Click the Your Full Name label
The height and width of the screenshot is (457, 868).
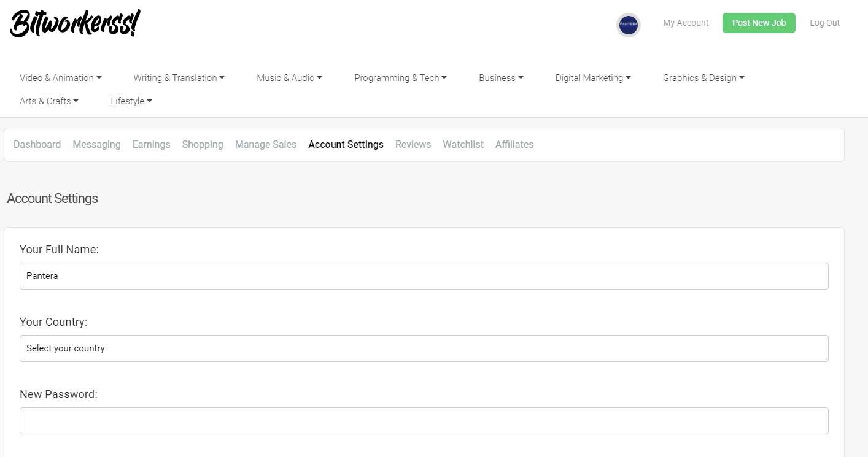point(60,250)
